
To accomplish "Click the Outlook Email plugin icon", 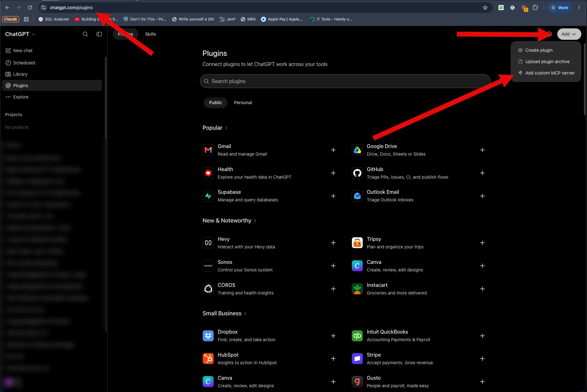I will pyautogui.click(x=357, y=196).
